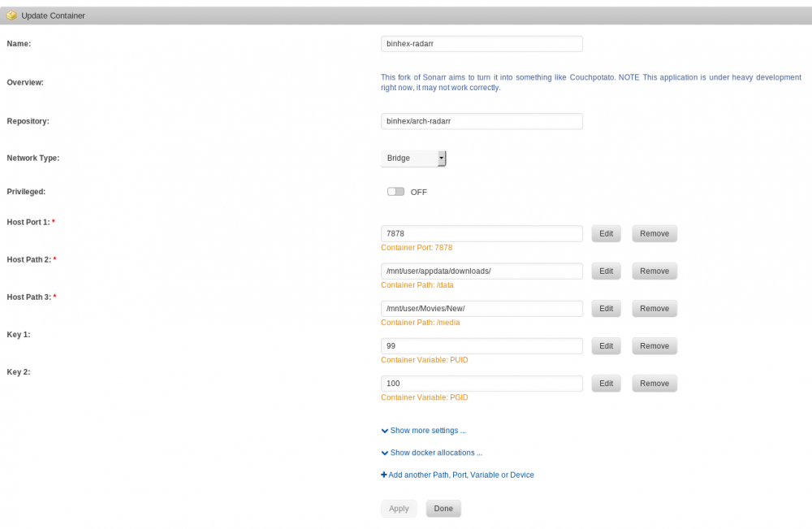This screenshot has width=812, height=529.
Task: Focus the Repository field binhex/arch-radarr
Action: pos(482,121)
